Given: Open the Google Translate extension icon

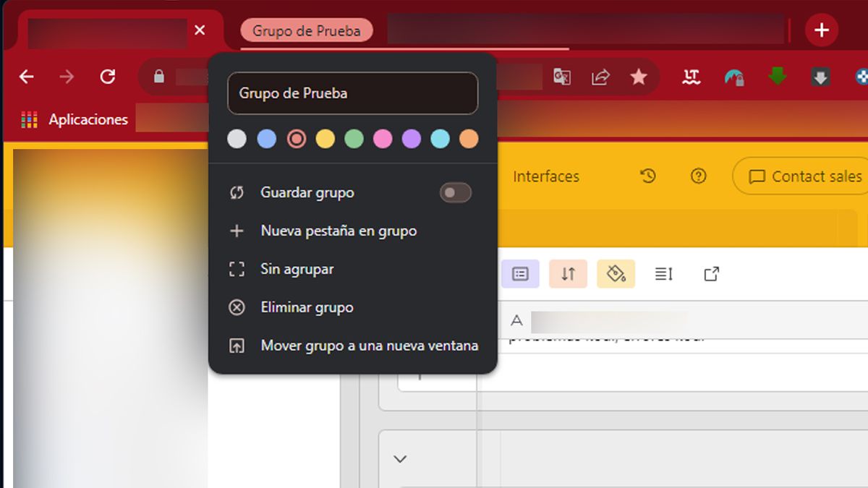Looking at the screenshot, I should coord(562,77).
